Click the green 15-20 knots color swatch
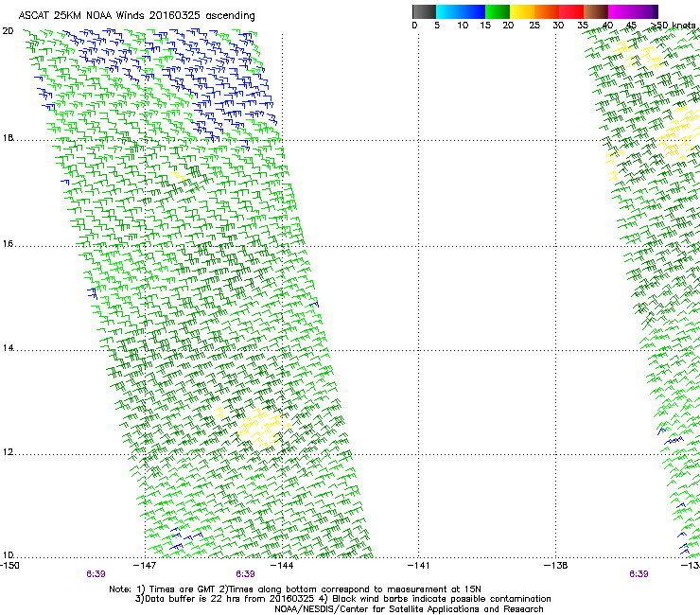Screen dimensions: 700x615 (x=498, y=11)
